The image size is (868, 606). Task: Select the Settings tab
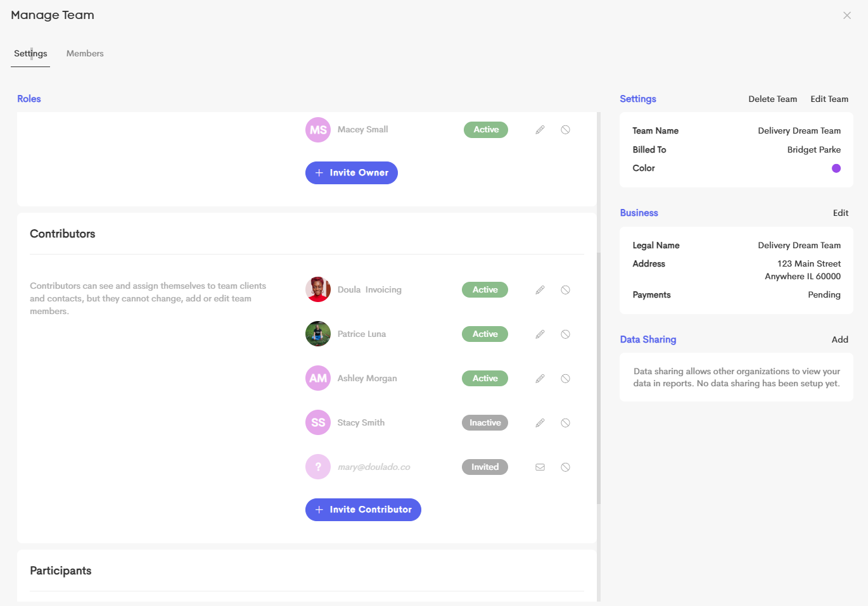[30, 54]
